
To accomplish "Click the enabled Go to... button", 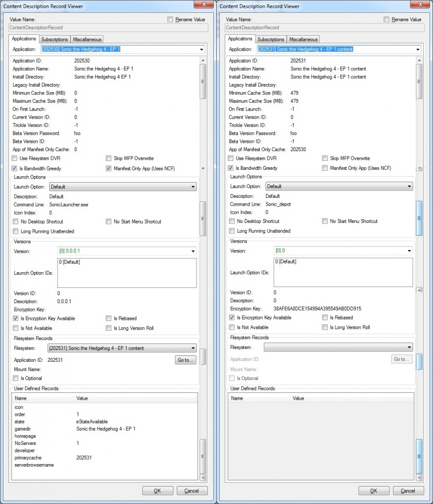I will tap(185, 360).
